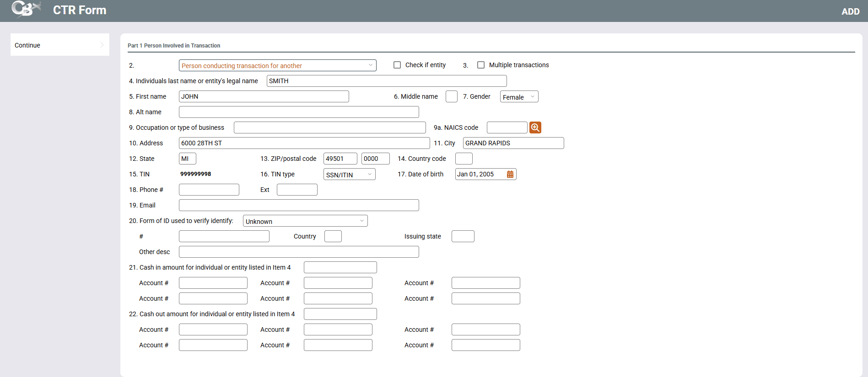Open the TIN type dropdown
868x377 pixels.
click(x=349, y=175)
